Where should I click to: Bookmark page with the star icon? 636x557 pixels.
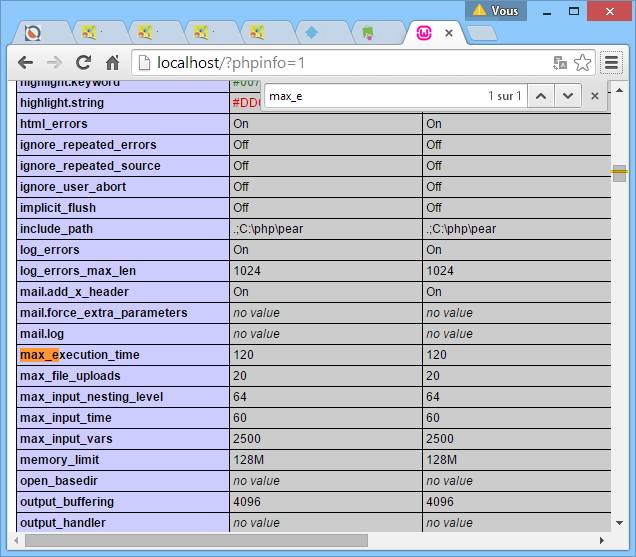pyautogui.click(x=582, y=63)
